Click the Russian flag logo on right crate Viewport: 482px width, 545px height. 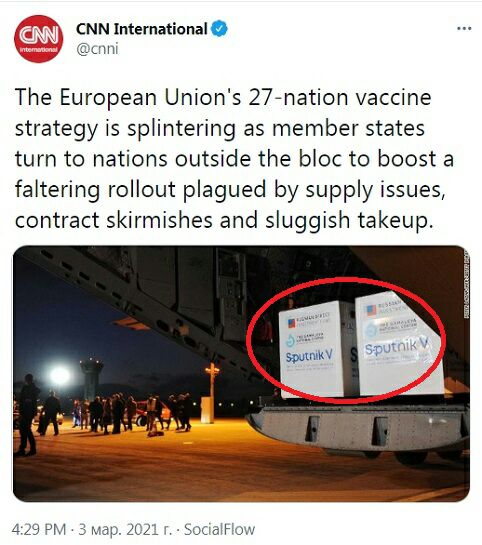pos(371,310)
